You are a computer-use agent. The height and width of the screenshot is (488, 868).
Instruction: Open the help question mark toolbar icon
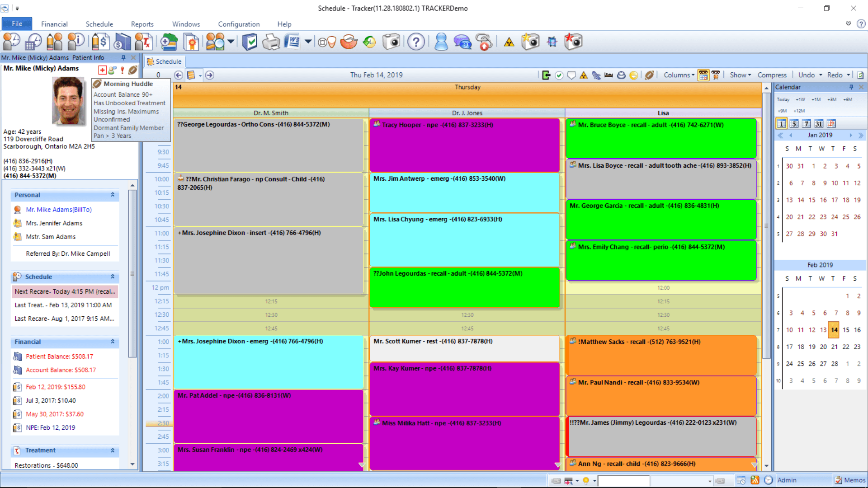pyautogui.click(x=416, y=42)
